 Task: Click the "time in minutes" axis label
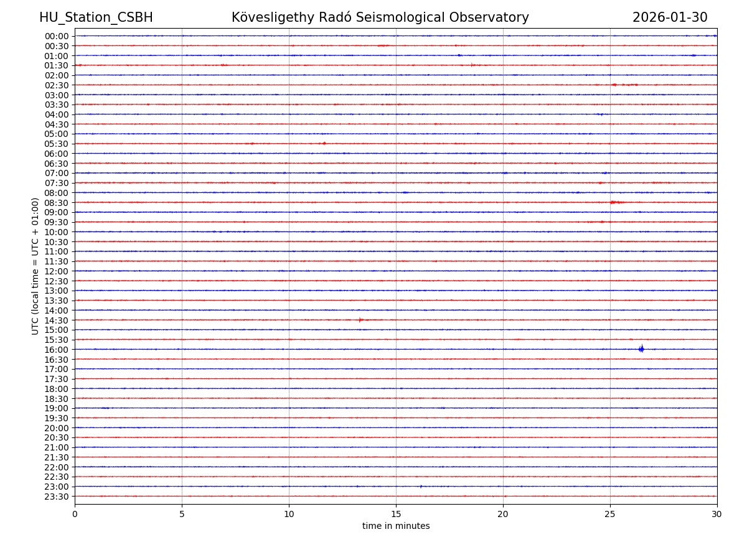pyautogui.click(x=396, y=526)
